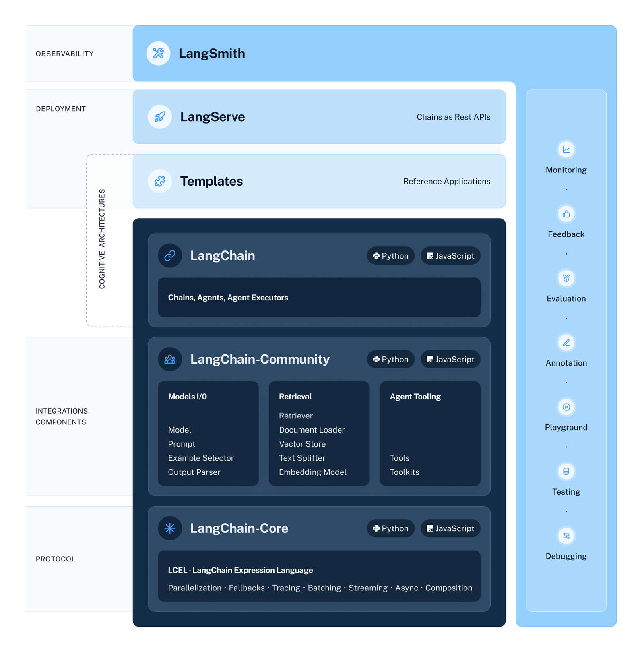Screen dimensions: 644x652
Task: Open the Reference Applications link
Action: pyautogui.click(x=447, y=181)
